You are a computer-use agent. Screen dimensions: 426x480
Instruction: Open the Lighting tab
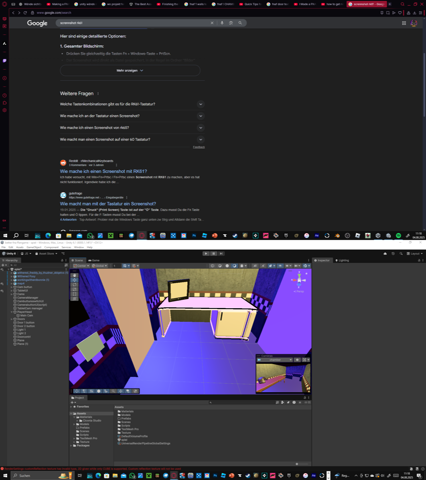tap(342, 260)
